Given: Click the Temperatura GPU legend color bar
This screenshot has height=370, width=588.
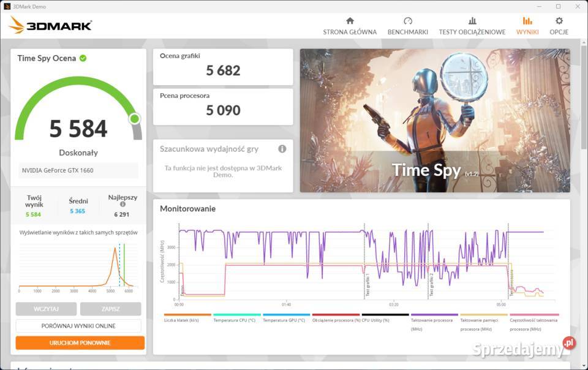Looking at the screenshot, I should click(286, 314).
